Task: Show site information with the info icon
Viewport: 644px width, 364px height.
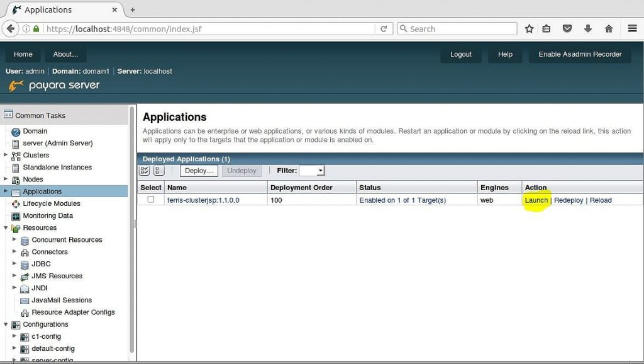Action: [x=26, y=29]
